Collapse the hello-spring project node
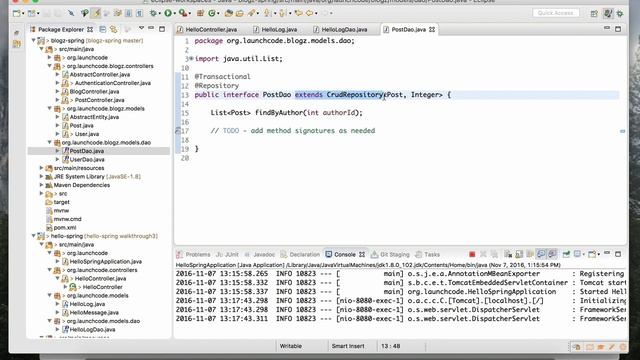 [x=33, y=236]
